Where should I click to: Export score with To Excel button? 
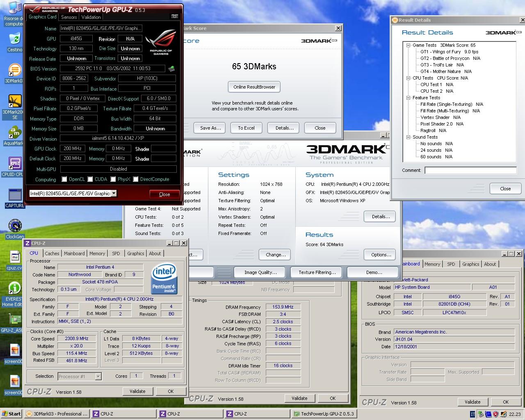[x=246, y=128]
